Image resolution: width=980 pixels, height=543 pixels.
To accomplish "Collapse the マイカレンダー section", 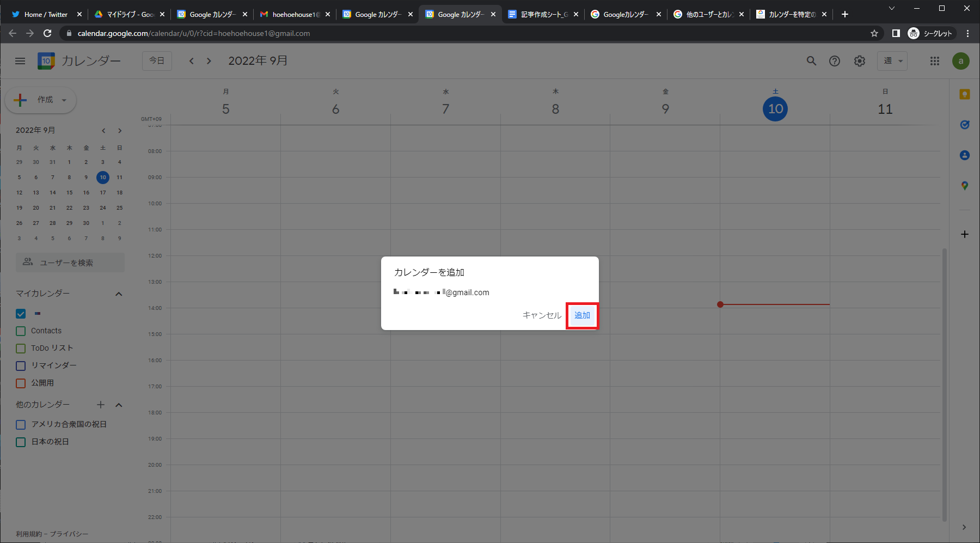I will pos(119,294).
